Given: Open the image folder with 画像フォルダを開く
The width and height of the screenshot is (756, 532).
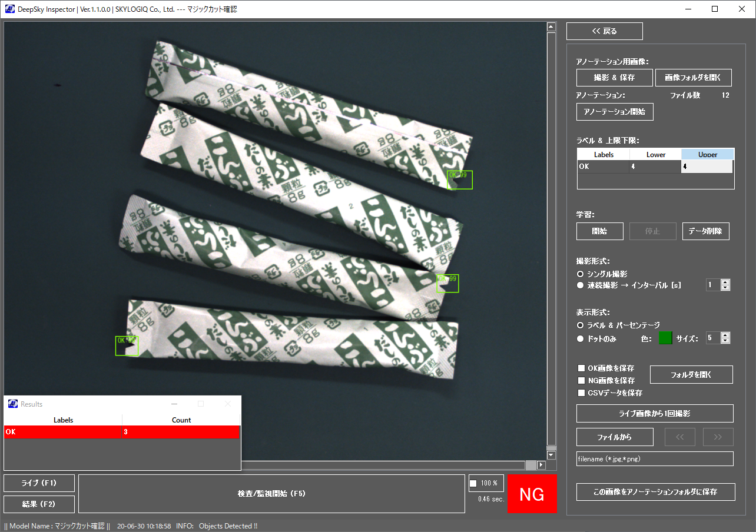Looking at the screenshot, I should (694, 78).
